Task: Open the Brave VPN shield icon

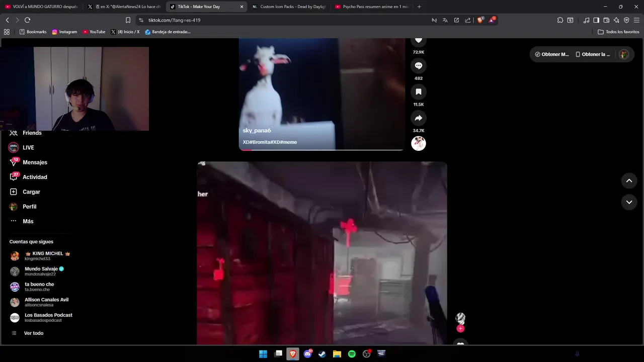Action: point(626,20)
